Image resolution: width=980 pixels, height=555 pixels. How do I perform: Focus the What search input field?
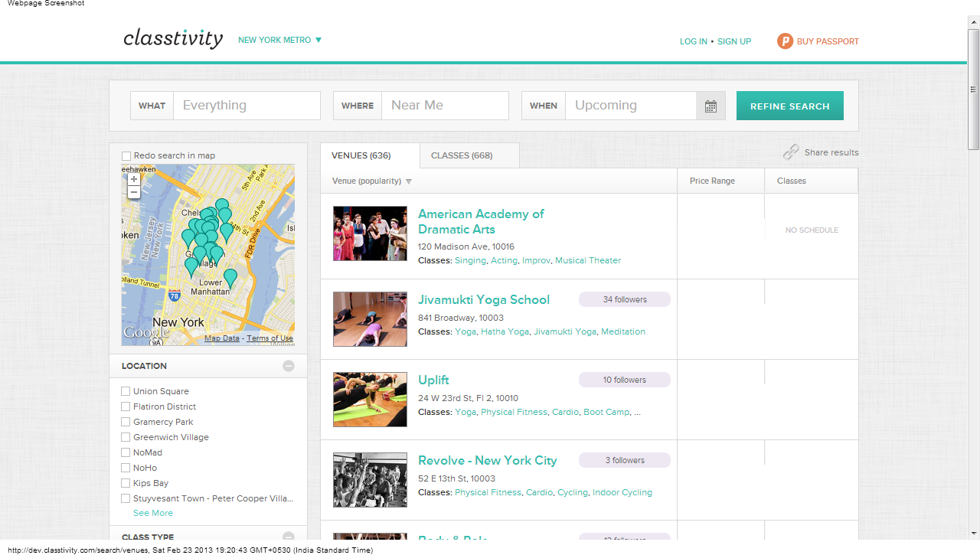[x=247, y=106]
